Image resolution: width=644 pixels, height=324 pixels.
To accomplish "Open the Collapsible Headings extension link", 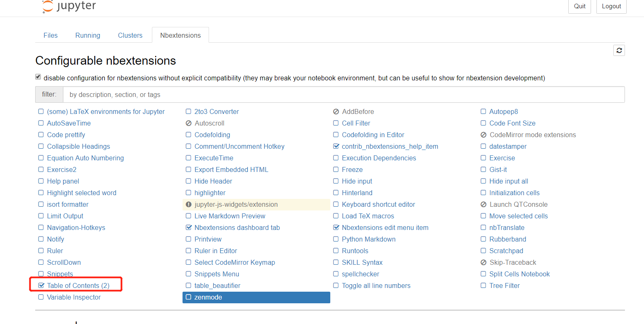I will 79,147.
